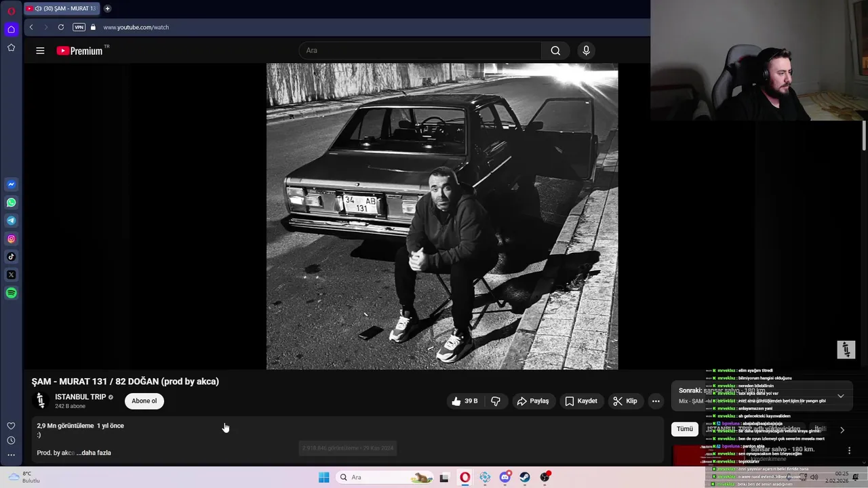Open Telegram in the Opera sidebar
The width and height of the screenshot is (868, 488).
[11, 221]
